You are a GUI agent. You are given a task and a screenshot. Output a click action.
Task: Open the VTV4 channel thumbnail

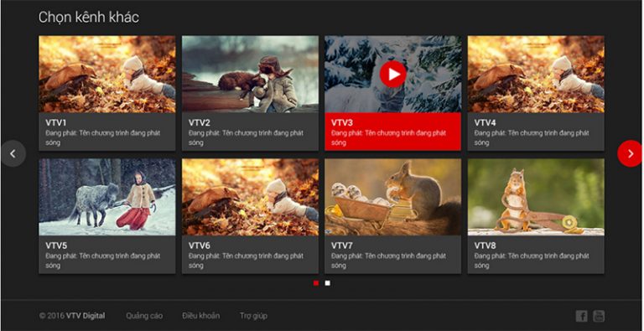(x=536, y=75)
